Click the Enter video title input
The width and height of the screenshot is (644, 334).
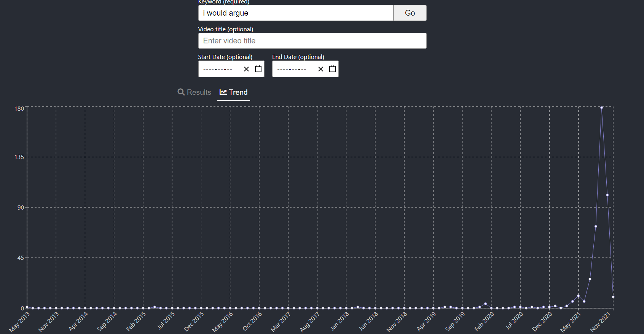[312, 41]
